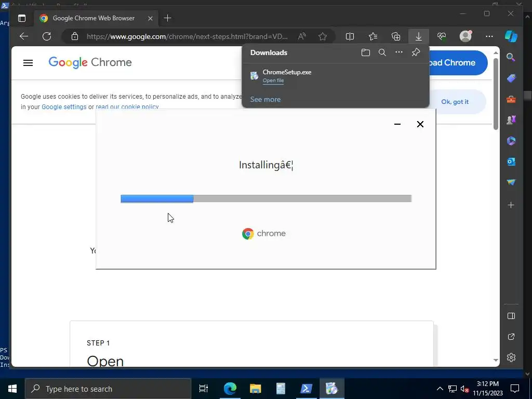The image size is (532, 399).
Task: Open Browser essentials heart icon
Action: click(442, 36)
